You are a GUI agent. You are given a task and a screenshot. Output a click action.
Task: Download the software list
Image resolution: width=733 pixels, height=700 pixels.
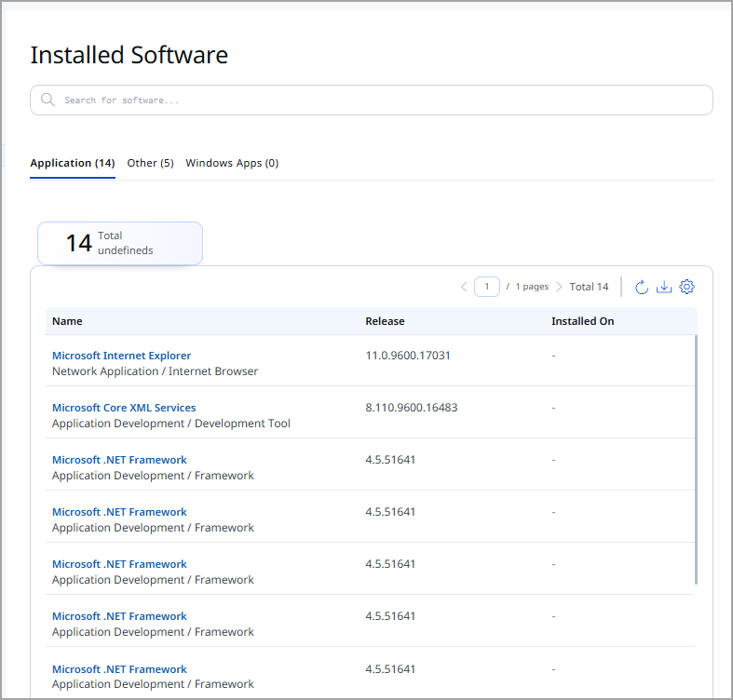pos(664,287)
